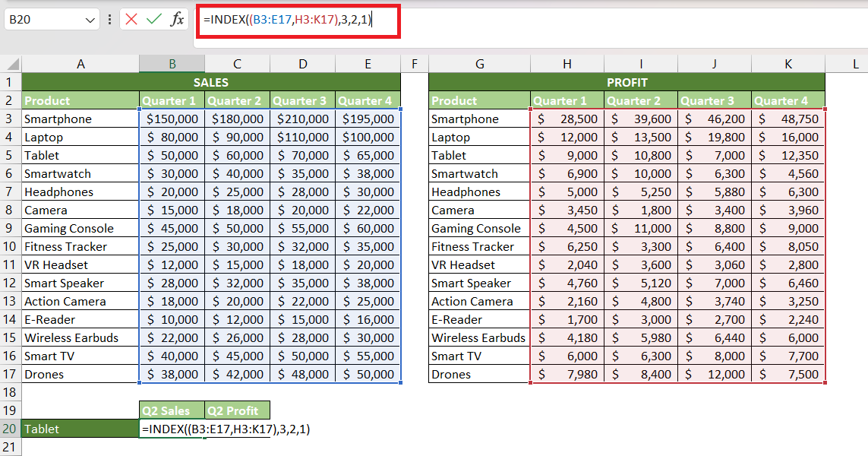The image size is (868, 456).
Task: Select column G header
Action: coord(479,64)
